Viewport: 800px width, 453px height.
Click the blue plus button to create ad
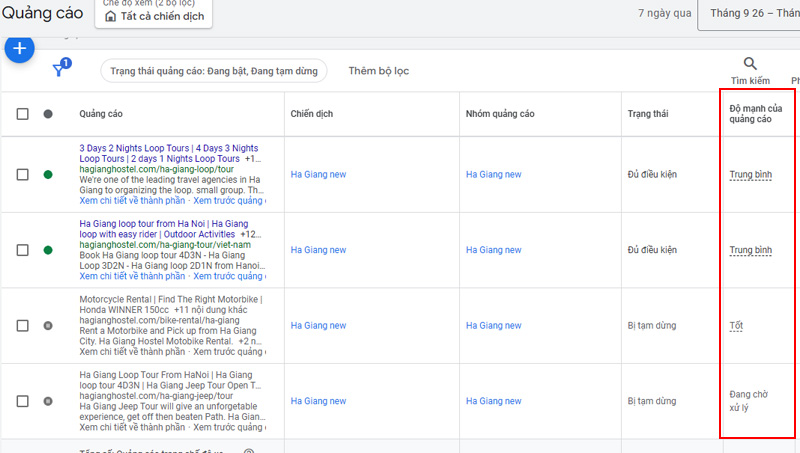(x=19, y=48)
